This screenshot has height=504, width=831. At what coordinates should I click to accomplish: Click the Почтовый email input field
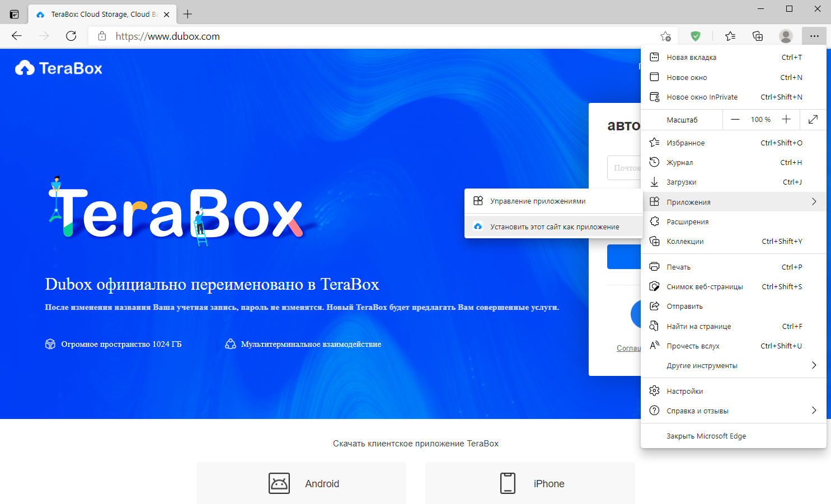pos(624,168)
